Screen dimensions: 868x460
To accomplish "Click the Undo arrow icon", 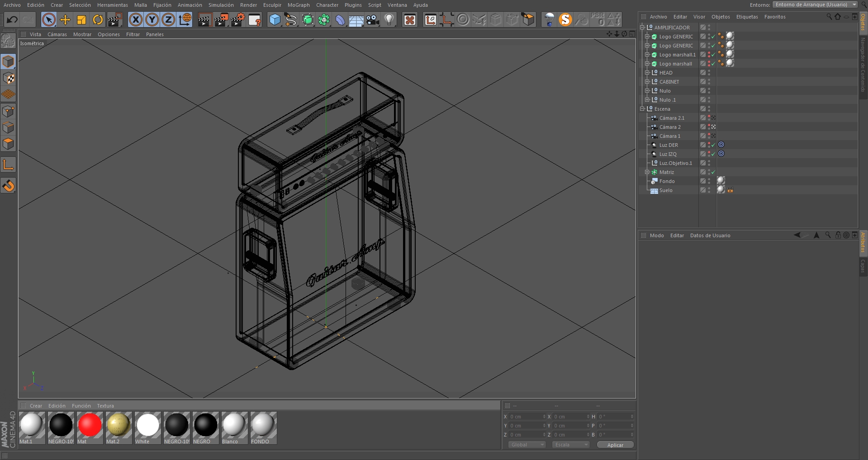I will coord(12,20).
